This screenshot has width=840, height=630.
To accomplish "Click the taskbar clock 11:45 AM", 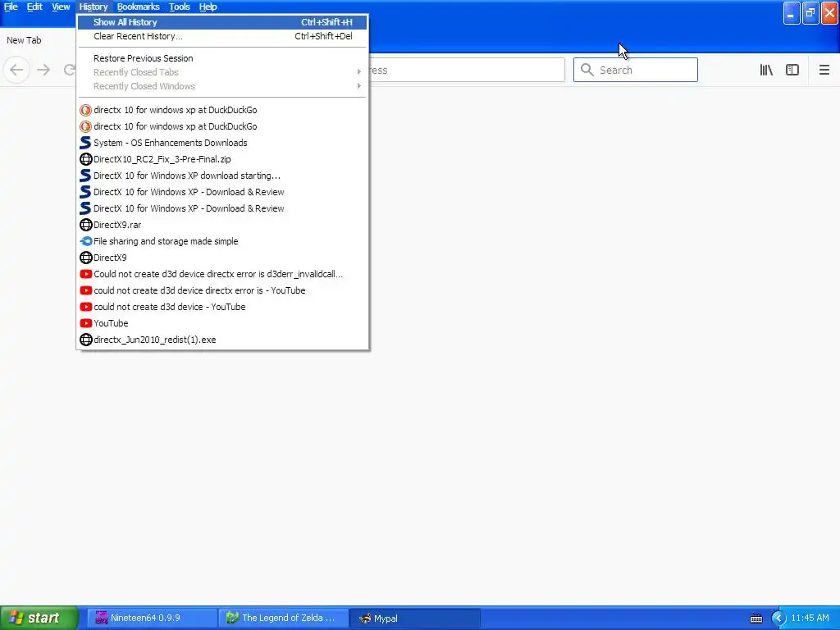I will (x=810, y=619).
